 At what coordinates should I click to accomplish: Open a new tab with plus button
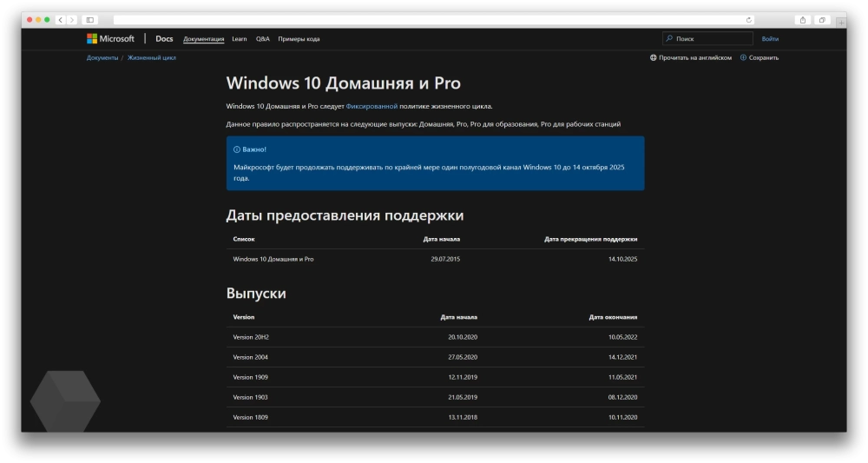[x=840, y=21]
